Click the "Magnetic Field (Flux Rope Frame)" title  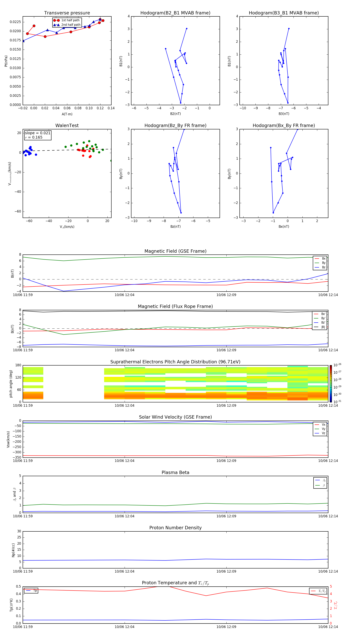175,307
